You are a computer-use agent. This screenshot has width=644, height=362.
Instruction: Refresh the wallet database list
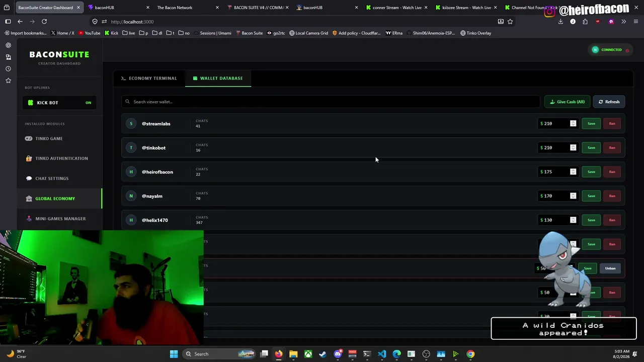[609, 102]
